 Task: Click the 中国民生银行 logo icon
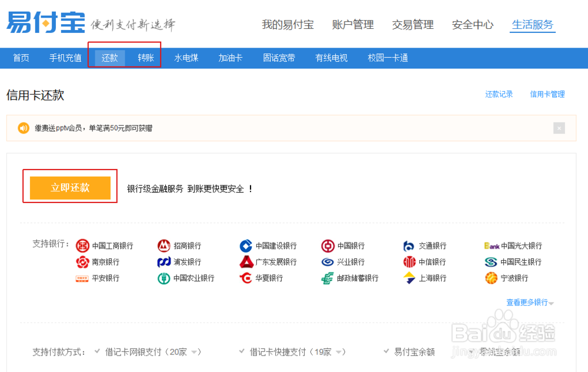[x=491, y=262]
